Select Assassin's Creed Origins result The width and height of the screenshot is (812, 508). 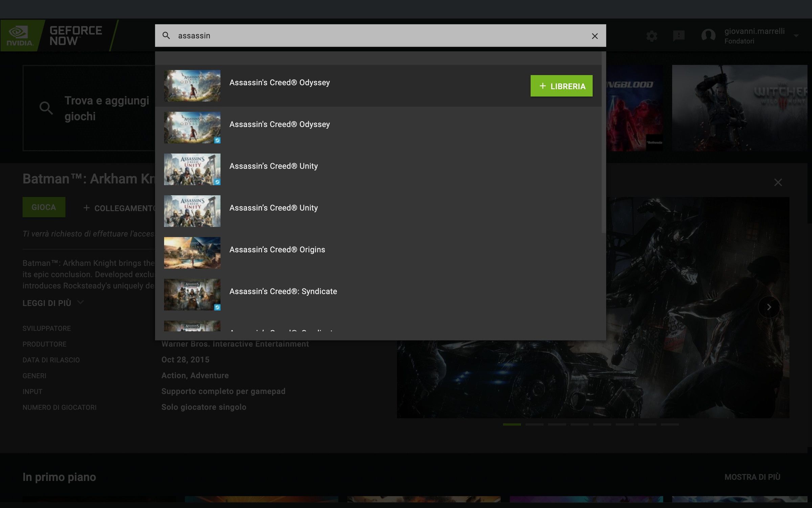click(378, 253)
